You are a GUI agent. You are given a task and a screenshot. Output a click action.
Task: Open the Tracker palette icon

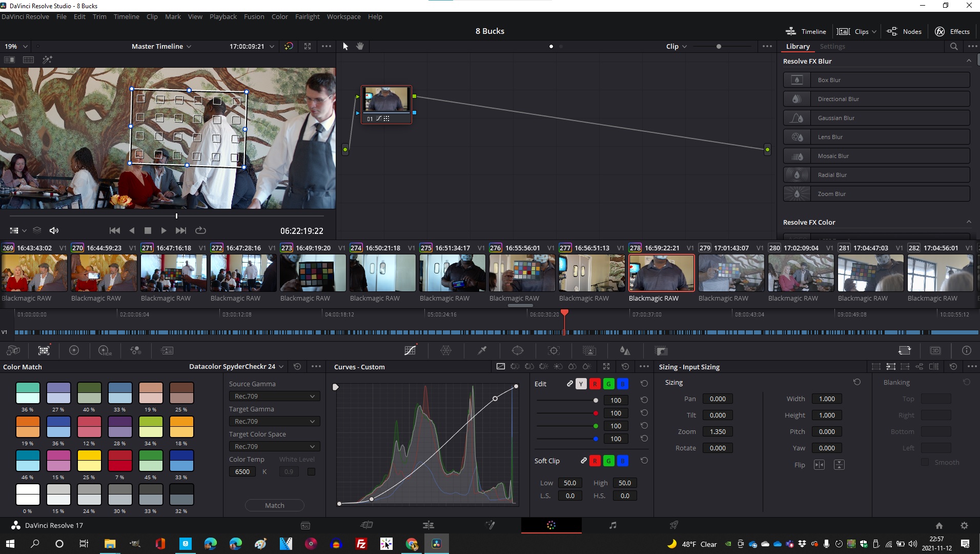coord(554,351)
